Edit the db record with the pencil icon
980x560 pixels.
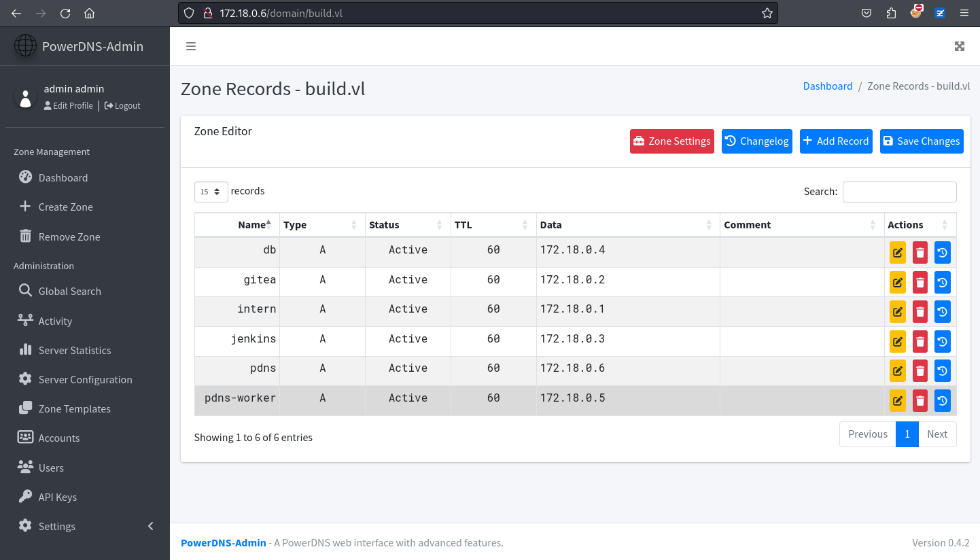tap(897, 252)
